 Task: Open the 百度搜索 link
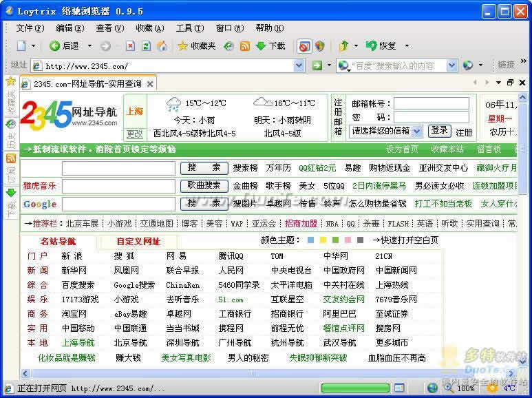(78, 284)
